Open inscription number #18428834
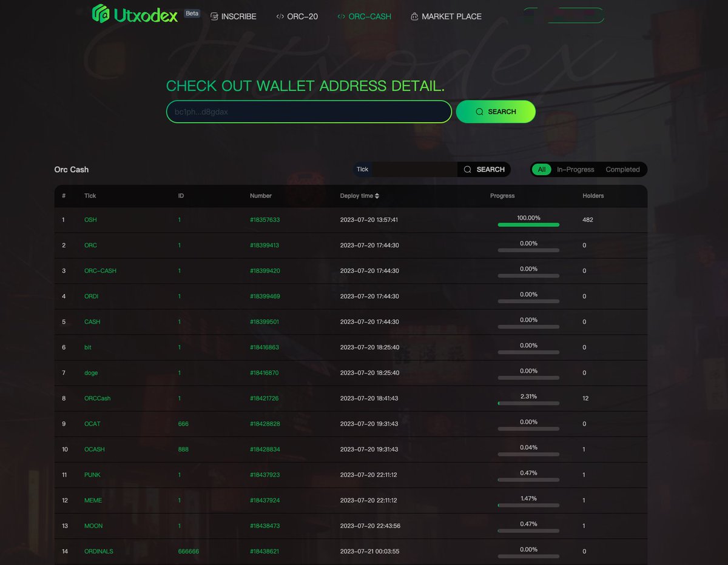The width and height of the screenshot is (728, 565). coord(265,449)
